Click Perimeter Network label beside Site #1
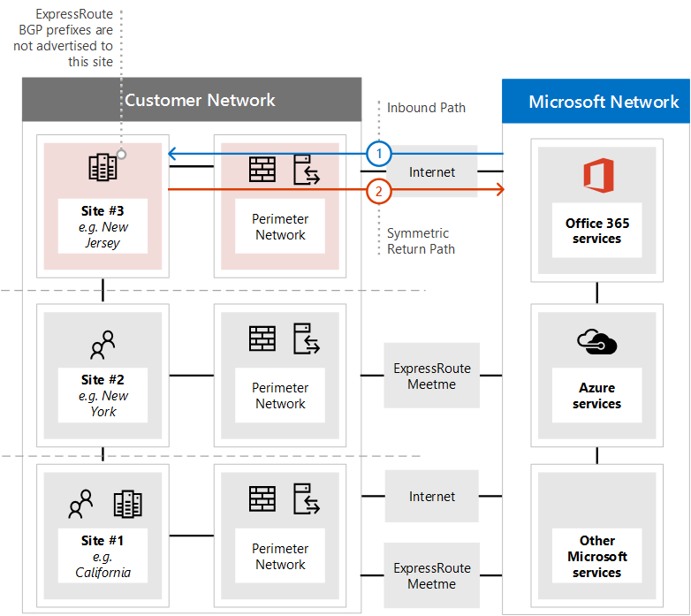The image size is (691, 616). 280,556
